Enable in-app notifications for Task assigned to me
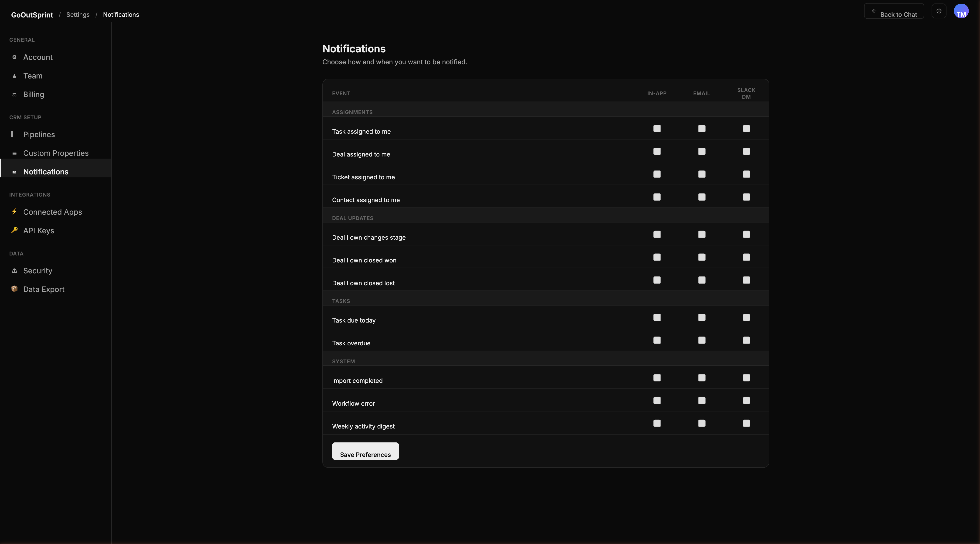This screenshot has height=544, width=980. [657, 129]
